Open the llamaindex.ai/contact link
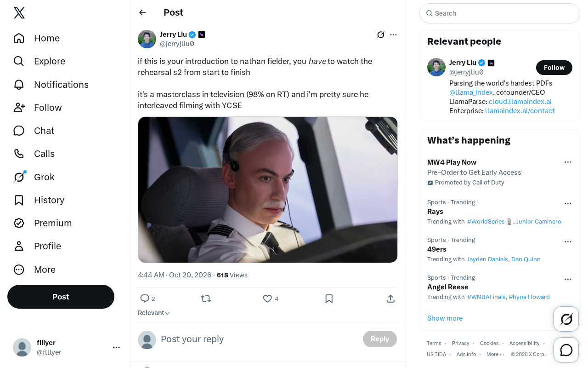Image resolution: width=588 pixels, height=368 pixels. [x=520, y=111]
